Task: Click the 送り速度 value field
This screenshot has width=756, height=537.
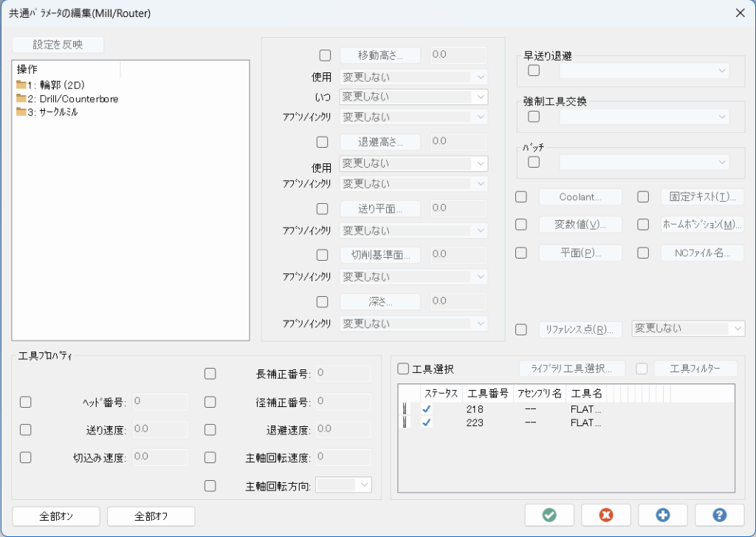Action: (x=159, y=429)
